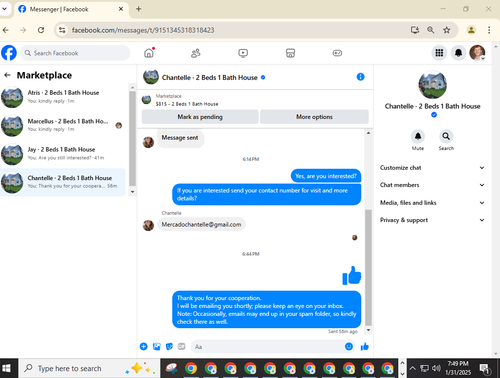This screenshot has height=378, width=500.
Task: Search within the conversation
Action: (x=446, y=136)
